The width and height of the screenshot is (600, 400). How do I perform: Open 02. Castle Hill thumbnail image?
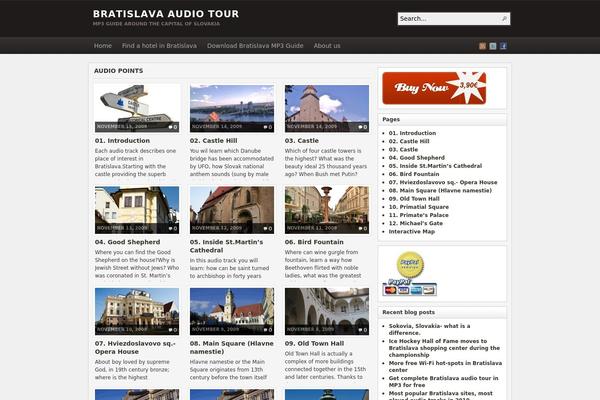tap(232, 108)
